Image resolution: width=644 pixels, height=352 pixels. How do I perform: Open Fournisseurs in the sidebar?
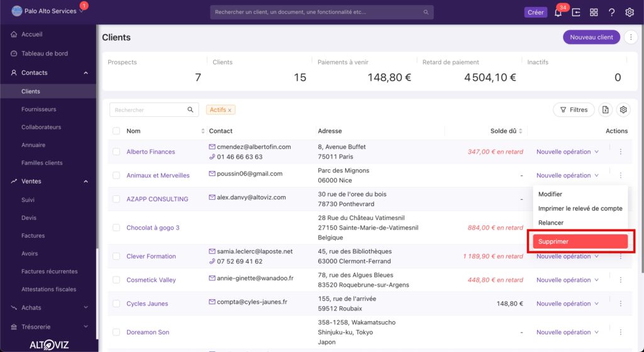[x=38, y=109]
